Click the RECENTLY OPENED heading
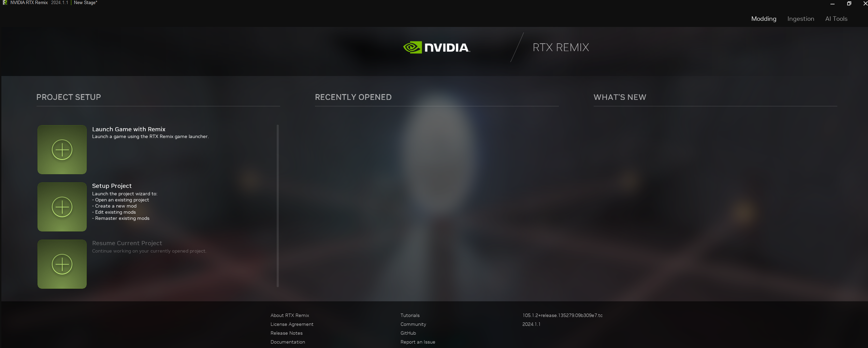The height and width of the screenshot is (348, 868). click(353, 97)
